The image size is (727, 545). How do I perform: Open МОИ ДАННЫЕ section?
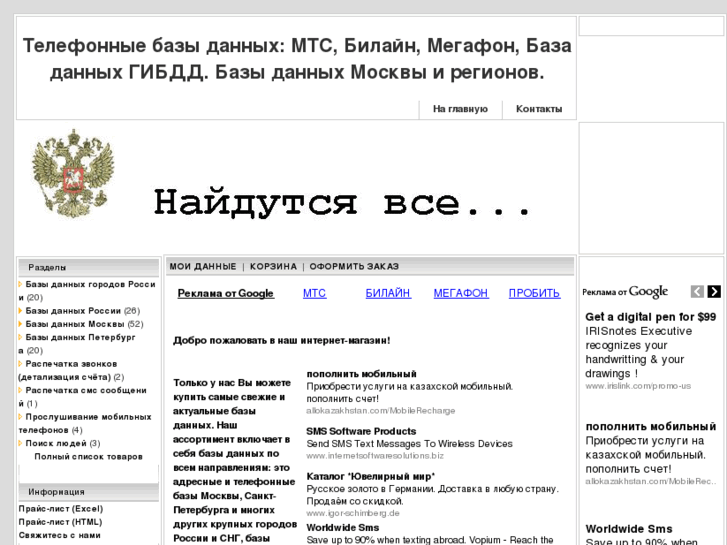tap(203, 267)
